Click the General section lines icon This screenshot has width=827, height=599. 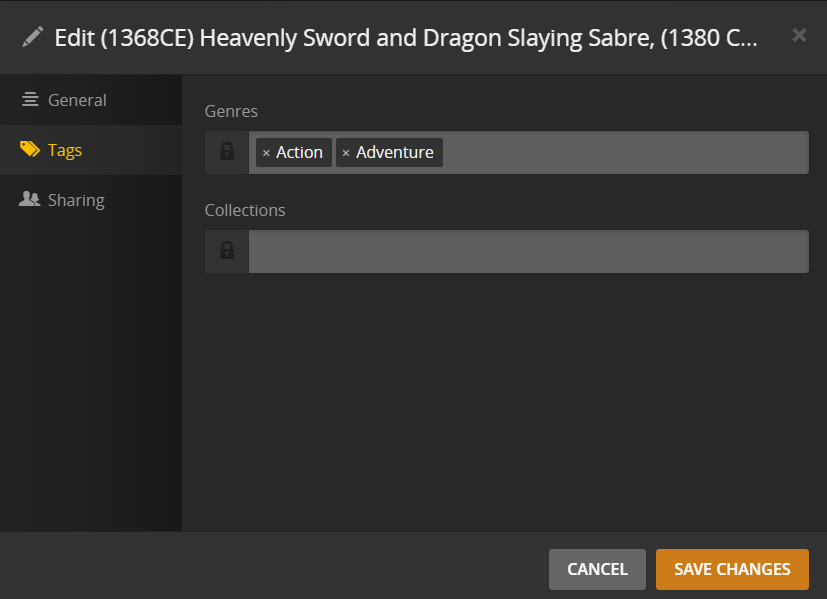tap(30, 100)
